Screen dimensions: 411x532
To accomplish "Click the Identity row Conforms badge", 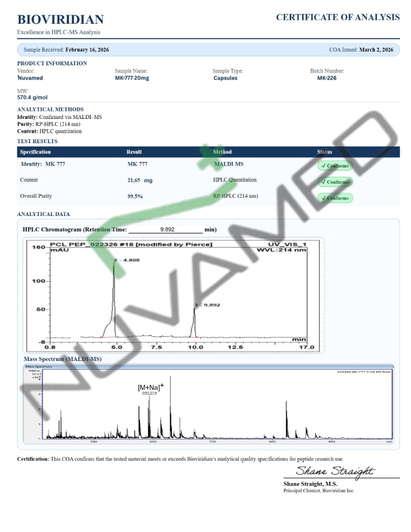I will pos(335,165).
